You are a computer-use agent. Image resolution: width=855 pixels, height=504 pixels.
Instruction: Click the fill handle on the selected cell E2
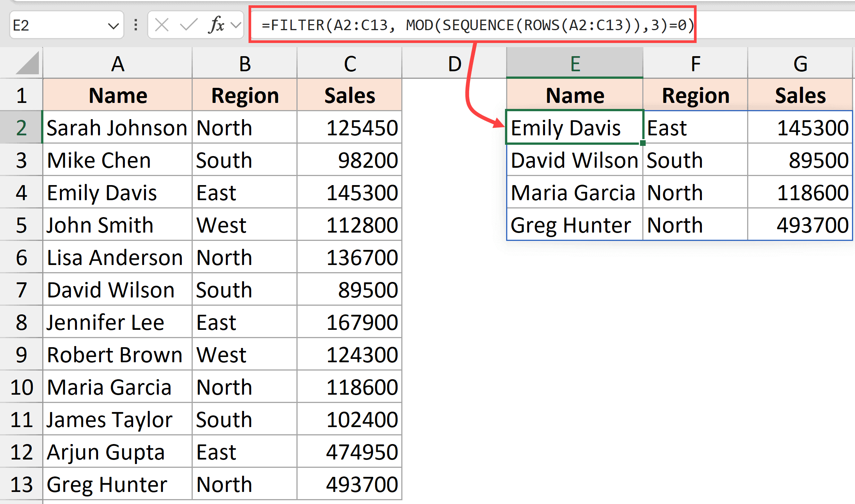pos(642,143)
